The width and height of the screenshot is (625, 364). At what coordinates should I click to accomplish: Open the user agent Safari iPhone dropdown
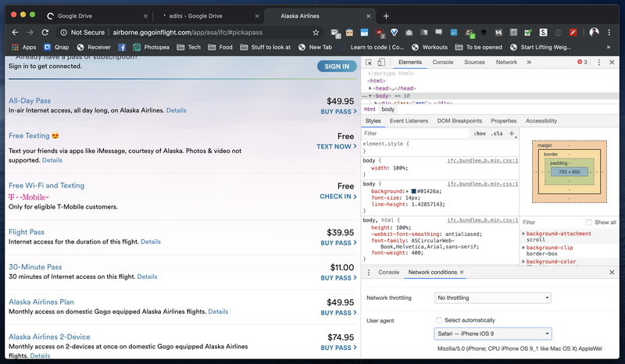[493, 334]
